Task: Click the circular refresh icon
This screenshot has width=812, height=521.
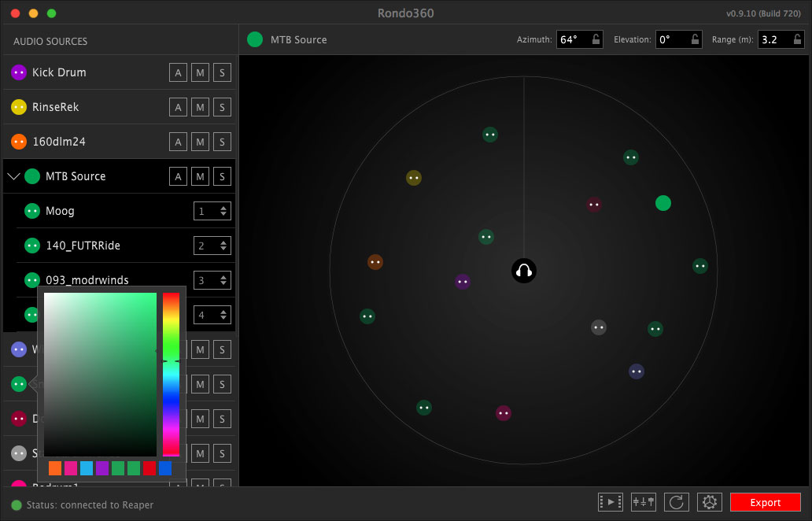Action: [x=676, y=502]
